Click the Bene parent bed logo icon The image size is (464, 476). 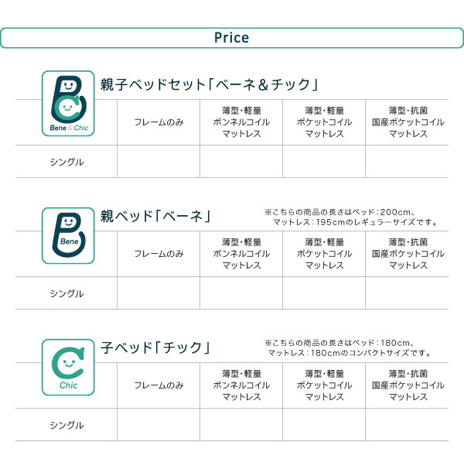pos(68,235)
